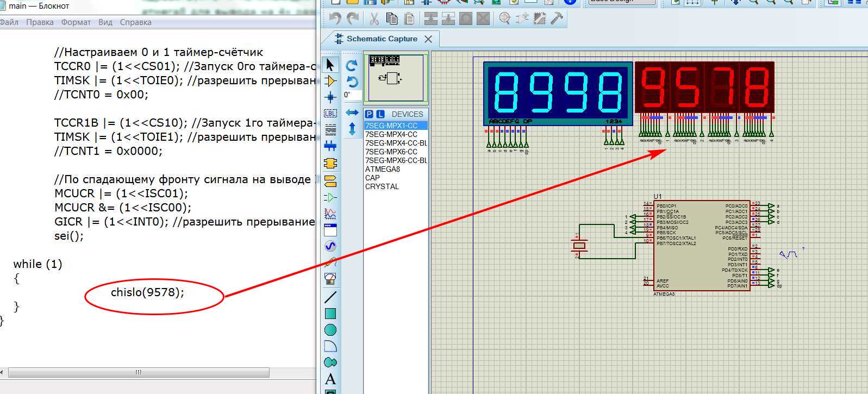Image resolution: width=868 pixels, height=394 pixels.
Task: Activate the Component Mode tool
Action: coord(330,81)
